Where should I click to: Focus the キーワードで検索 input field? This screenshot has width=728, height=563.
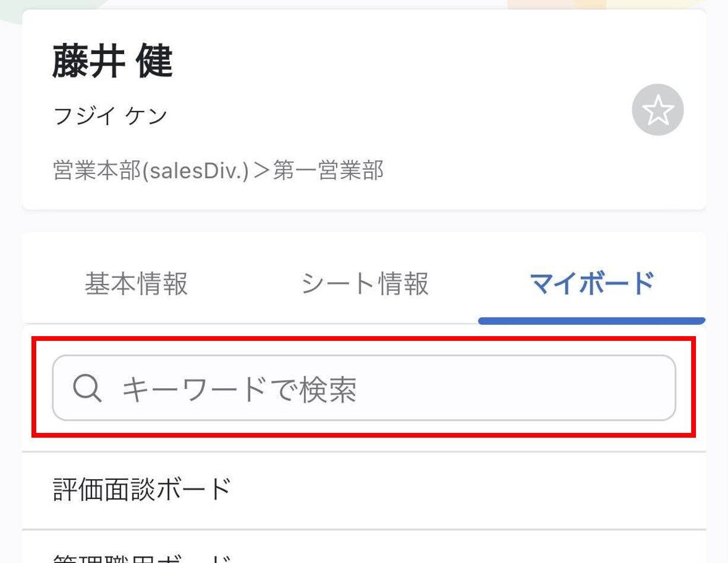pos(364,388)
